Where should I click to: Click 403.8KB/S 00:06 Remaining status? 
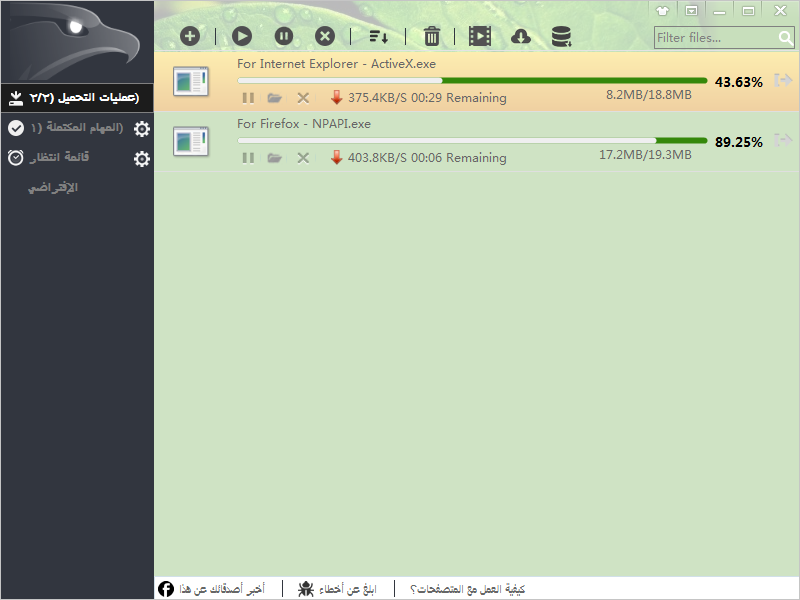point(427,158)
